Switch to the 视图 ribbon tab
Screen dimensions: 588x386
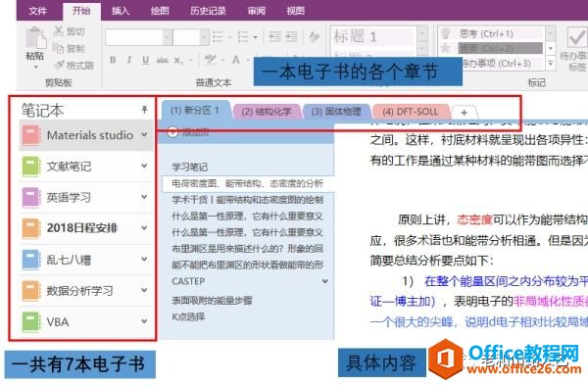point(296,11)
